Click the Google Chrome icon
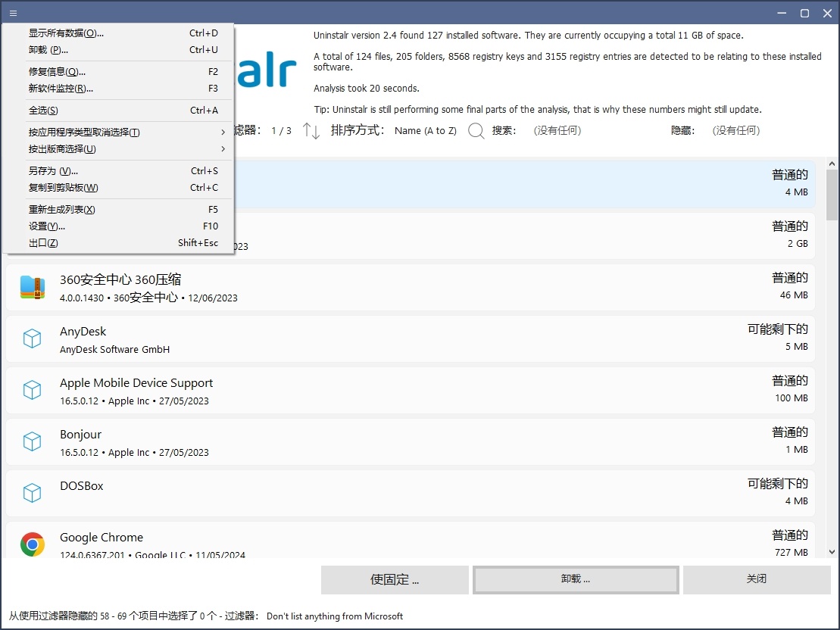The height and width of the screenshot is (630, 840). 32,544
